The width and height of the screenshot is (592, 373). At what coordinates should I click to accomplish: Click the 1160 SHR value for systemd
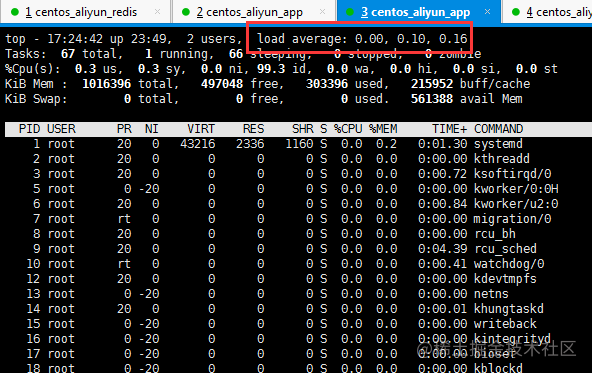pos(299,144)
